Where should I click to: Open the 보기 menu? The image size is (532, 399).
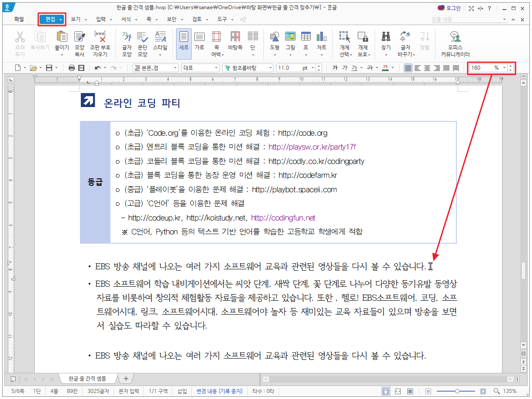coord(76,20)
